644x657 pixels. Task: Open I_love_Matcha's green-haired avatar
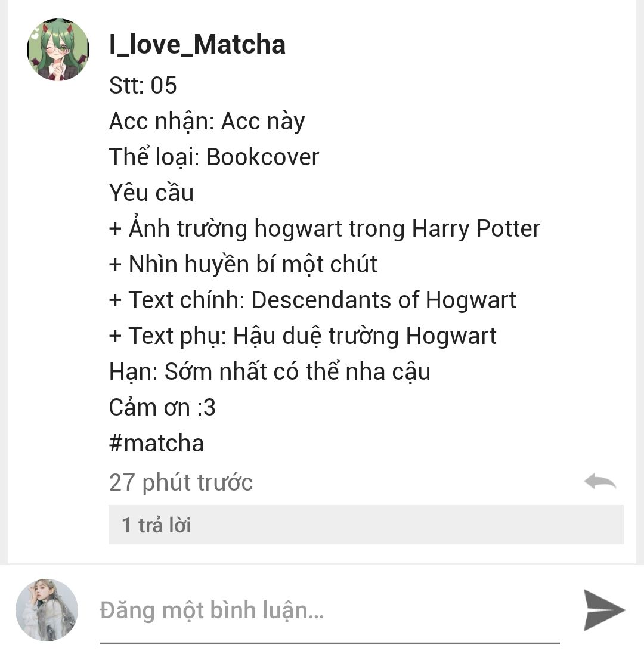click(58, 49)
